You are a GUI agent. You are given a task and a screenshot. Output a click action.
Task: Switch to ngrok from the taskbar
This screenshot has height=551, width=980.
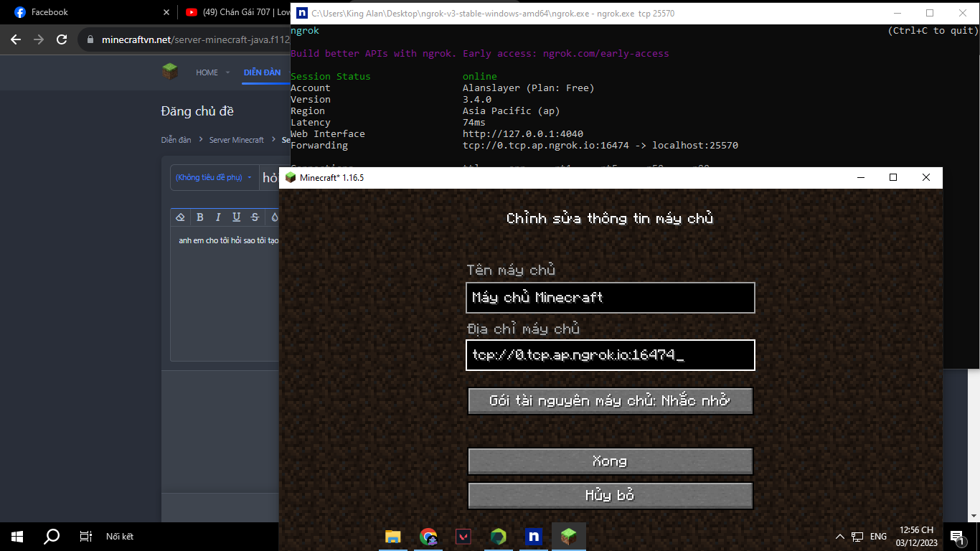click(534, 537)
